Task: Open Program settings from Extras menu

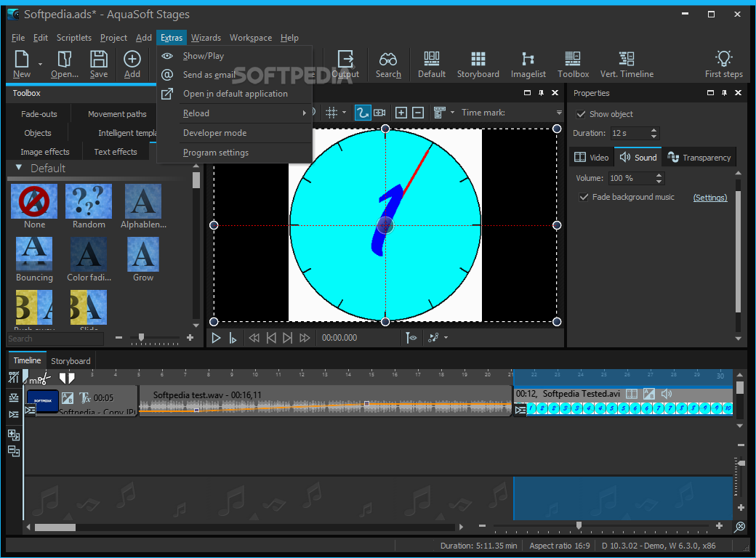Action: point(215,153)
